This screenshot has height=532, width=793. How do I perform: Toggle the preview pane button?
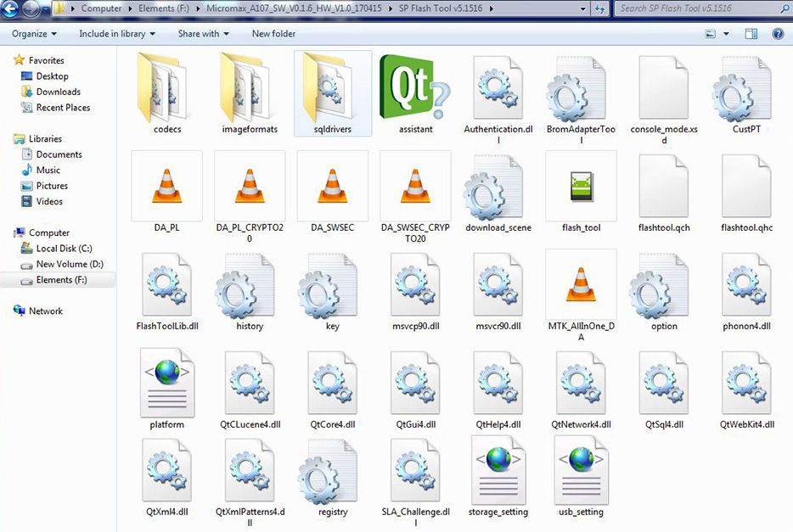[x=751, y=34]
